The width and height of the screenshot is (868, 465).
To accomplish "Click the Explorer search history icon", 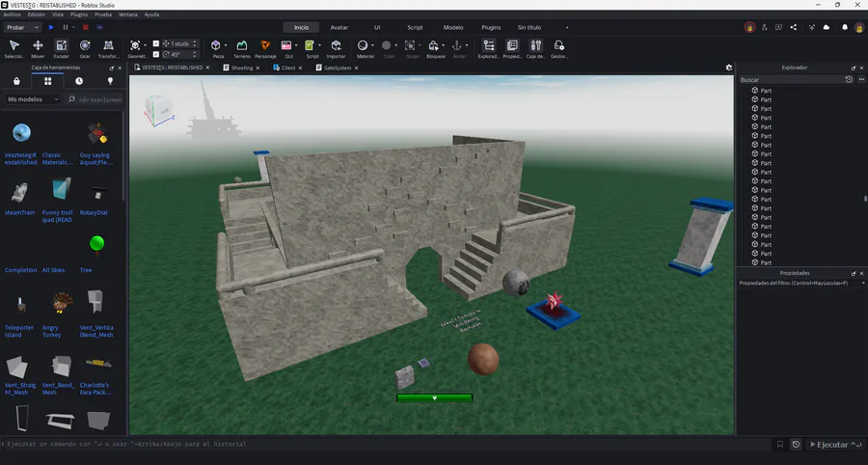I will [x=849, y=80].
